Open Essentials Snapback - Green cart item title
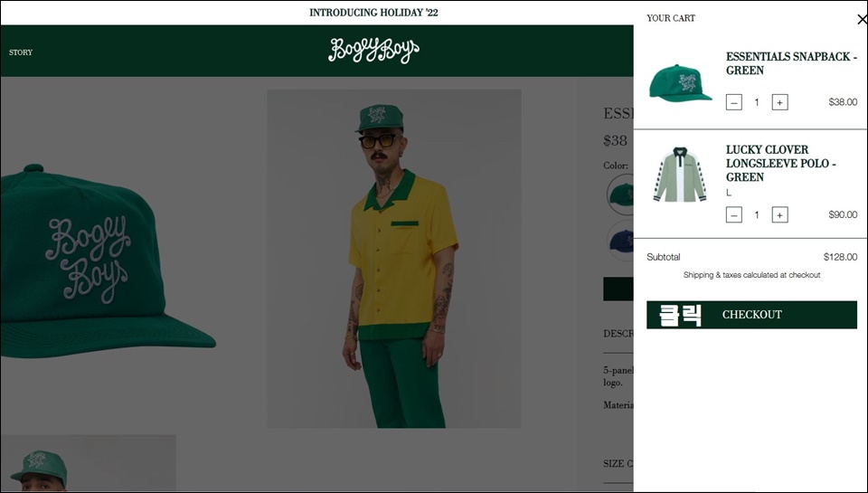This screenshot has width=868, height=493. coord(792,63)
